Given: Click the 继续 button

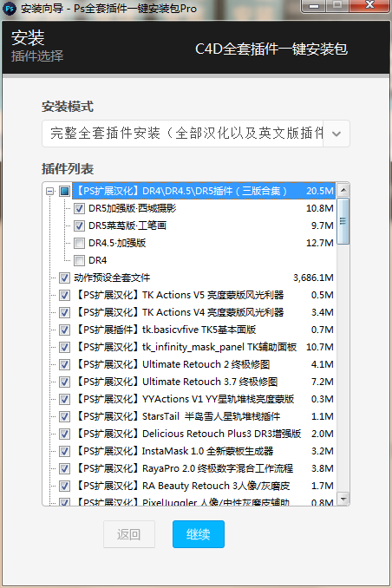Looking at the screenshot, I should (199, 534).
